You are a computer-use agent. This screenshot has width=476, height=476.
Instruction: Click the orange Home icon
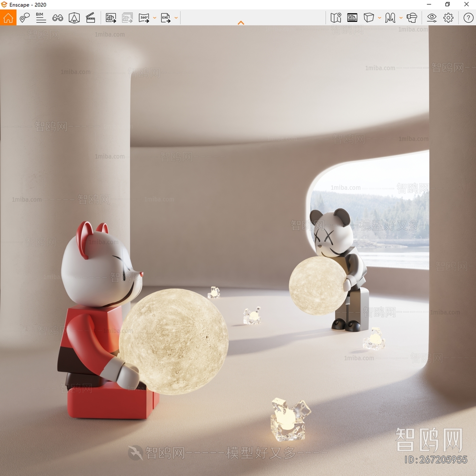(x=8, y=18)
